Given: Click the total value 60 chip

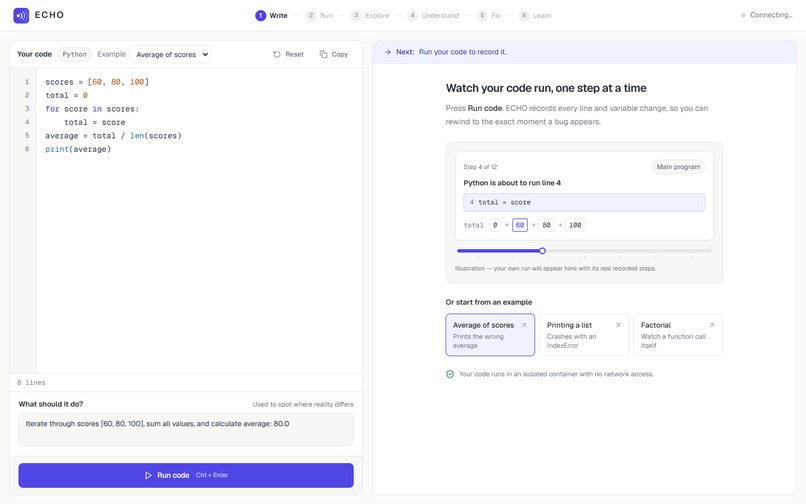Looking at the screenshot, I should pyautogui.click(x=520, y=225).
